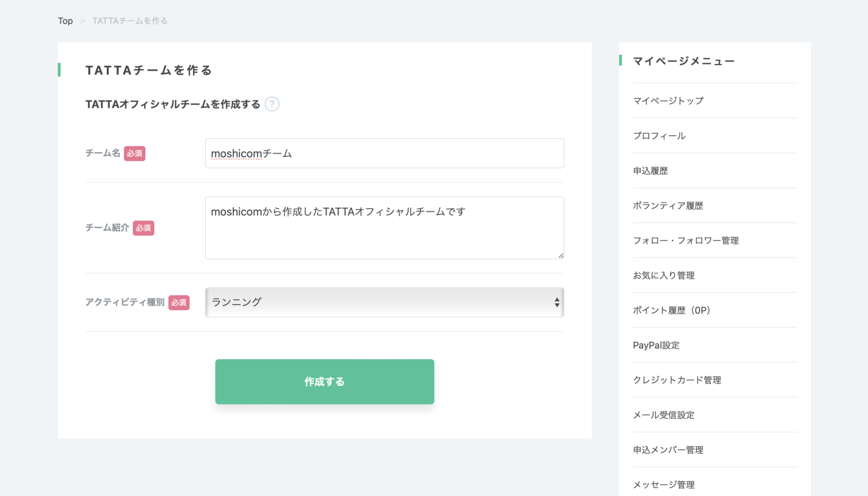Click the チーム名 input field

[x=384, y=154]
